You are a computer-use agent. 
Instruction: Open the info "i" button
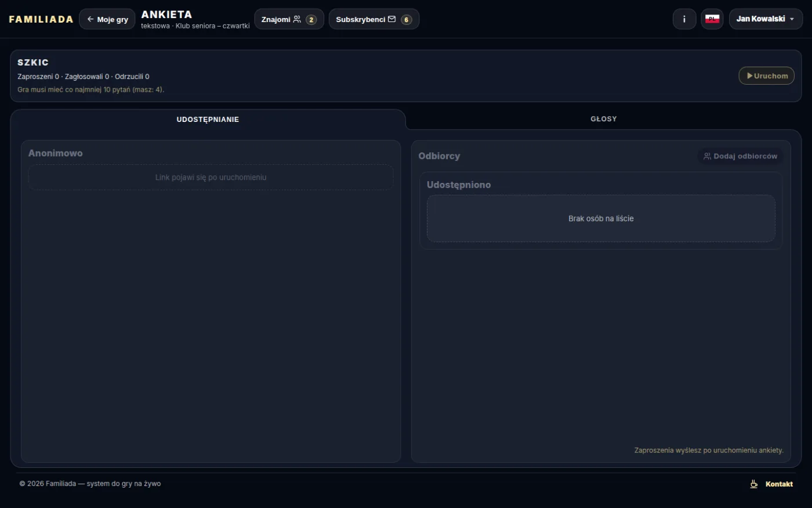coord(684,19)
